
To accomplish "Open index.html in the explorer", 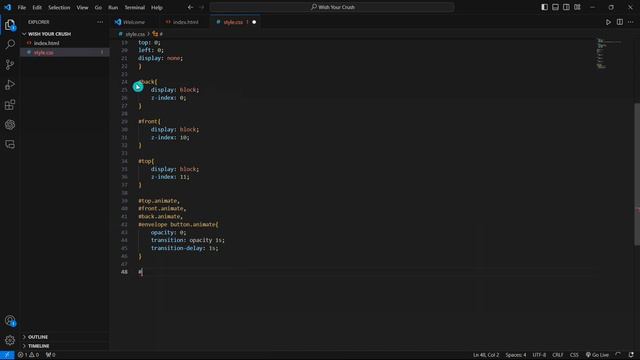I will point(47,43).
